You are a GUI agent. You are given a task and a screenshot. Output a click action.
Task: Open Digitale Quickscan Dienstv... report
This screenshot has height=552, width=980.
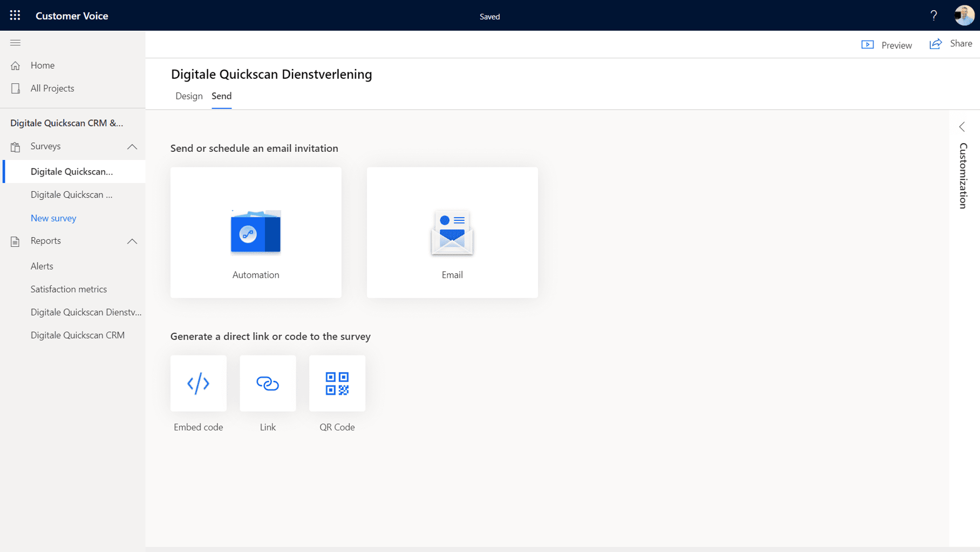(x=86, y=312)
